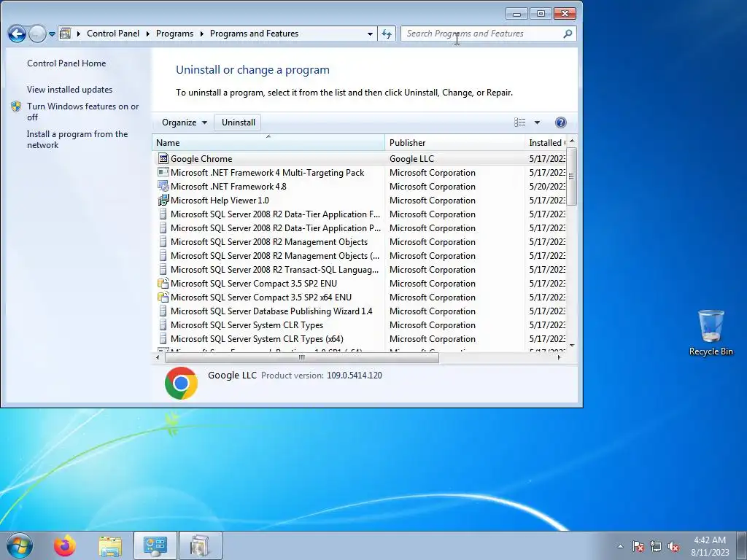Viewport: 747px width, 560px height.
Task: Click the Google Chrome list icon
Action: pyautogui.click(x=163, y=158)
